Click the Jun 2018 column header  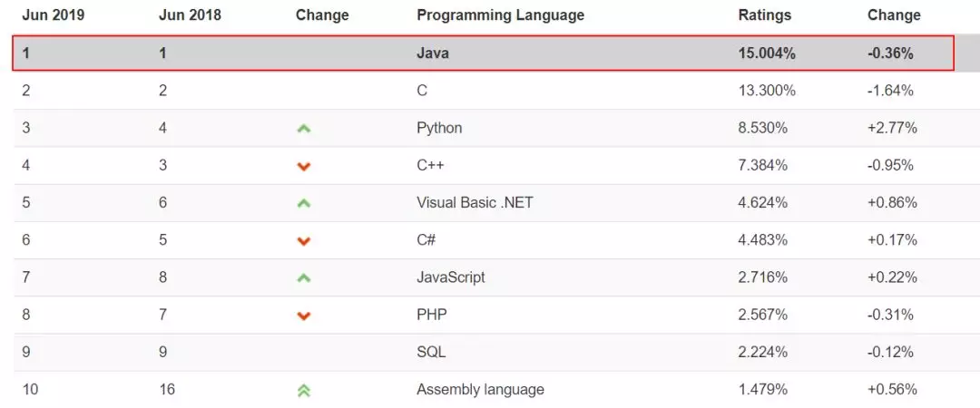[x=189, y=15]
